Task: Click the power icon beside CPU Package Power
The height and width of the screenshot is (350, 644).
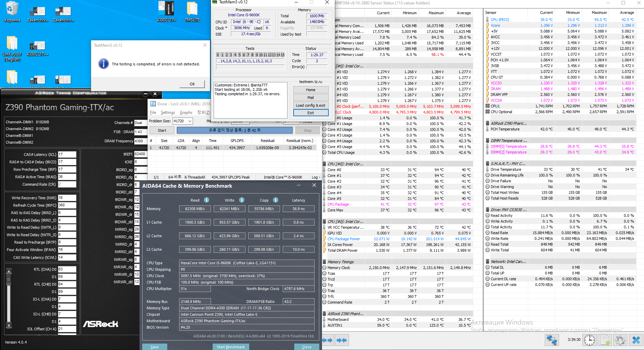Action: click(x=324, y=239)
